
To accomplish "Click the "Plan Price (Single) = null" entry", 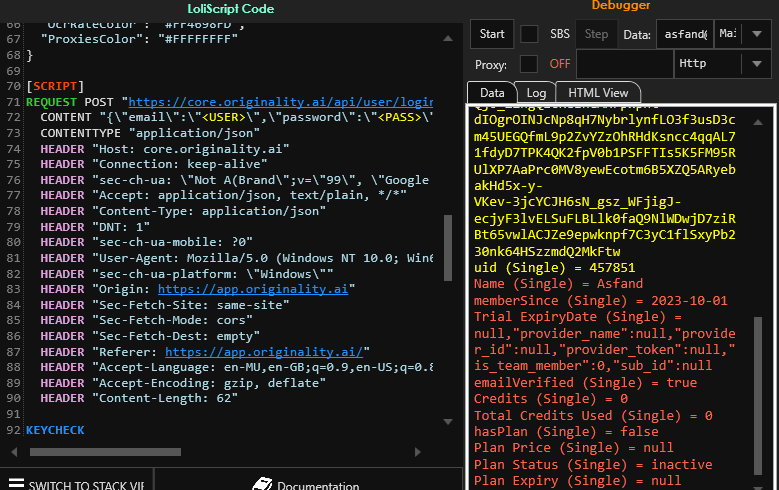I will click(573, 448).
